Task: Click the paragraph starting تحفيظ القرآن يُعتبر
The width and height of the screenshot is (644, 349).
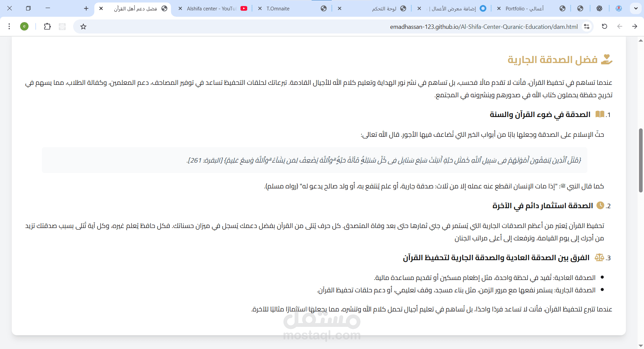Action: coord(315,232)
